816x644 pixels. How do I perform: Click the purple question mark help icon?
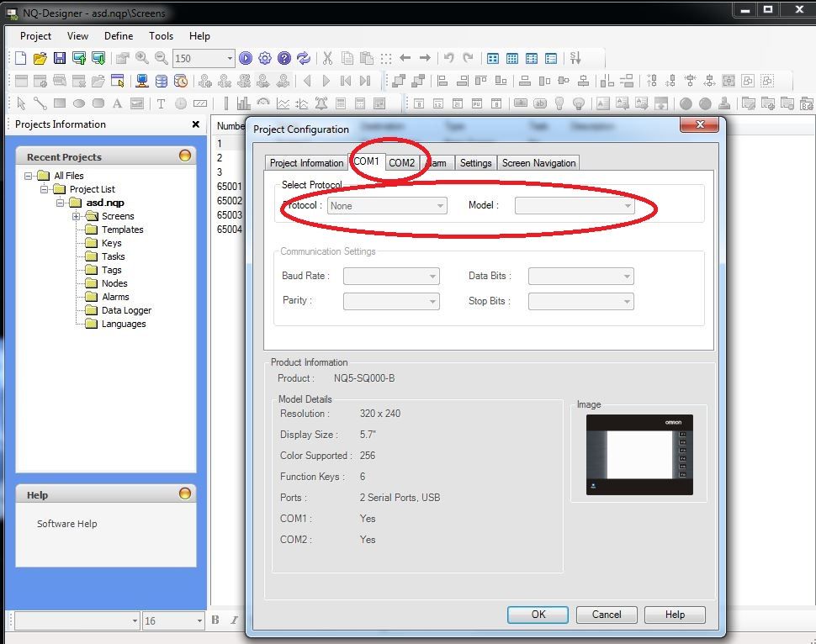[x=284, y=58]
